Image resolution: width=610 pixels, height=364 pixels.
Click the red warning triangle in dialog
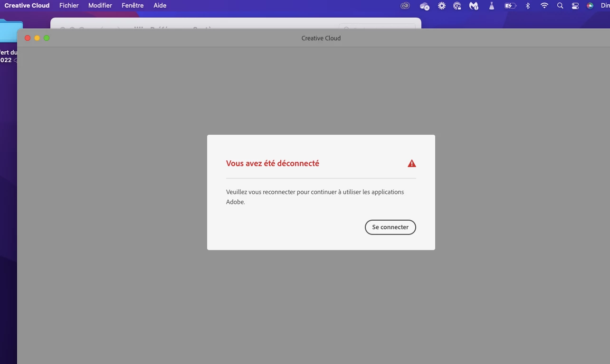[412, 163]
